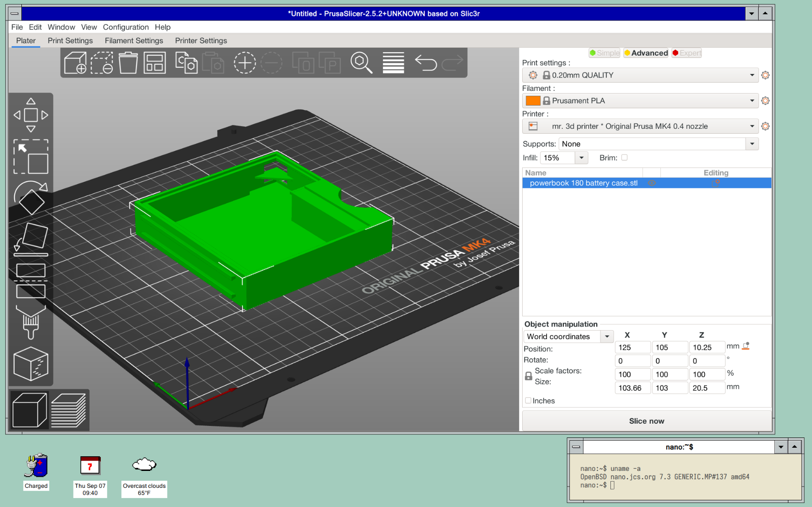The width and height of the screenshot is (812, 507).
Task: Select the Place on face tool
Action: coord(31,239)
